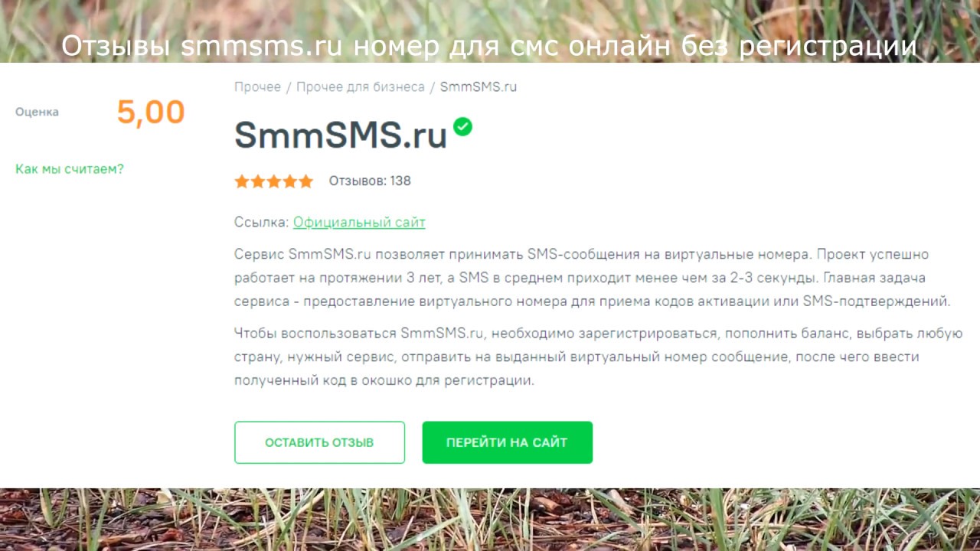This screenshot has height=551, width=980.
Task: Open the Официальный сайт link
Action: (359, 223)
